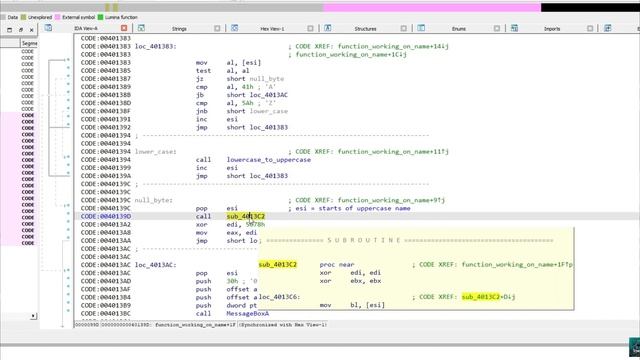Click the loc_4013AC label
640x360 pixels.
(x=156, y=265)
